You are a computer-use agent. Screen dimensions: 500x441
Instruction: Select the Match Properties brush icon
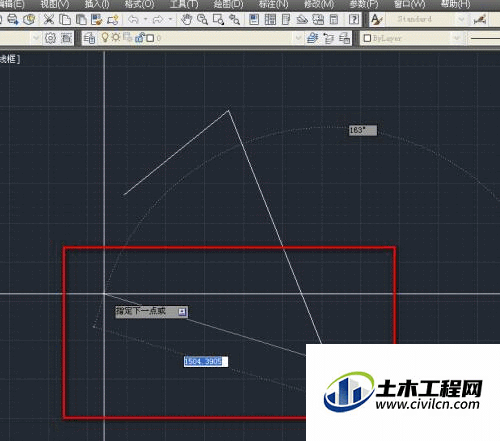[97, 19]
